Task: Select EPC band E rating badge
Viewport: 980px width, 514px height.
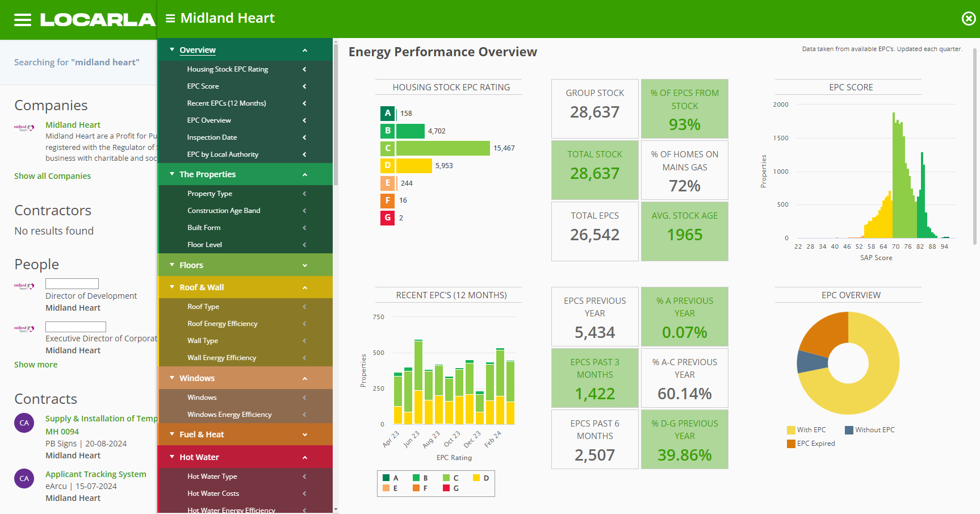Action: (387, 183)
